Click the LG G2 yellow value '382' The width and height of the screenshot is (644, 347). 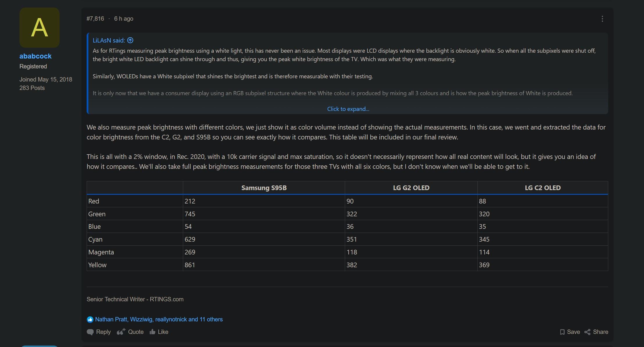click(x=352, y=265)
